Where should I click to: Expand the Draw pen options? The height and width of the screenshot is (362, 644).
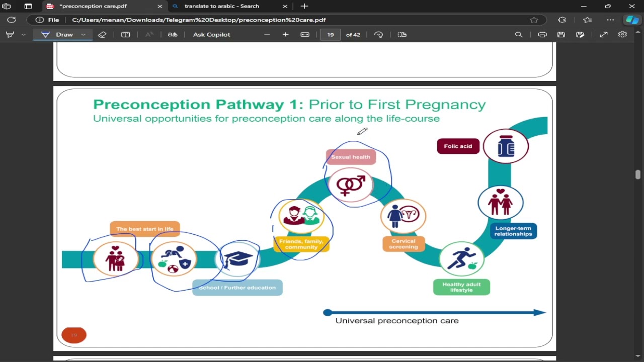(x=83, y=35)
